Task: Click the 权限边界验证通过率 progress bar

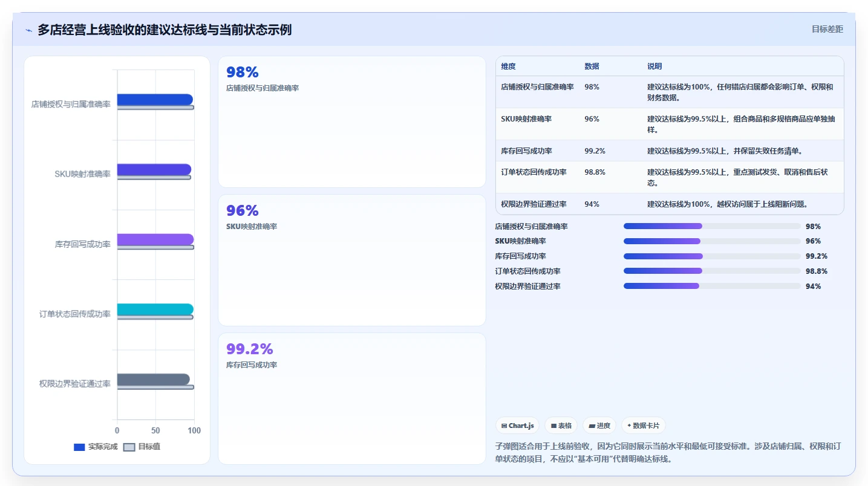Action: [712, 286]
